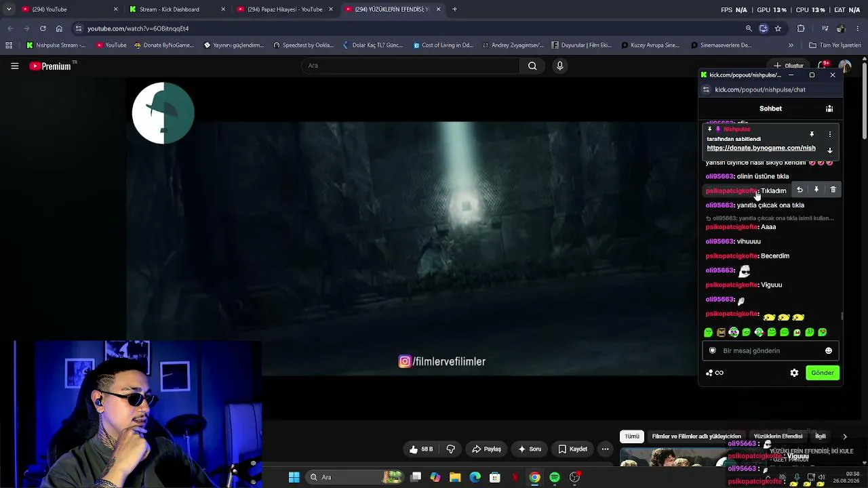Select the Tümü filter chip

[x=632, y=436]
